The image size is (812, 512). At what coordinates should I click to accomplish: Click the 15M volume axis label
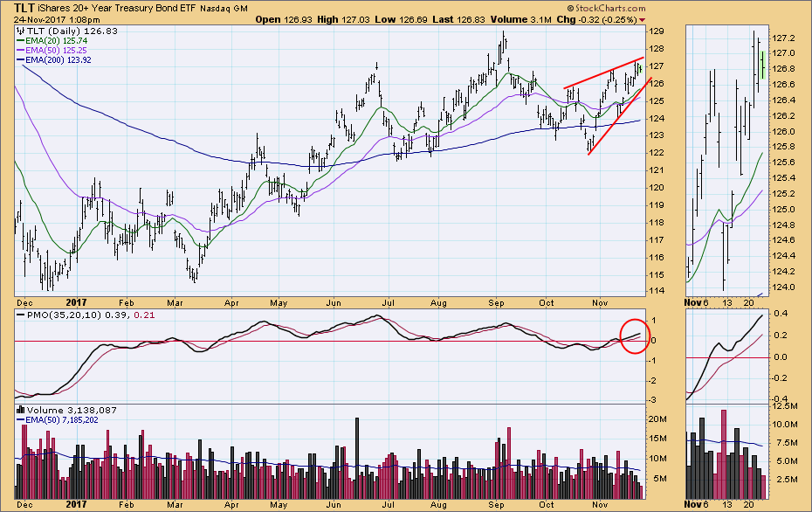(x=658, y=439)
